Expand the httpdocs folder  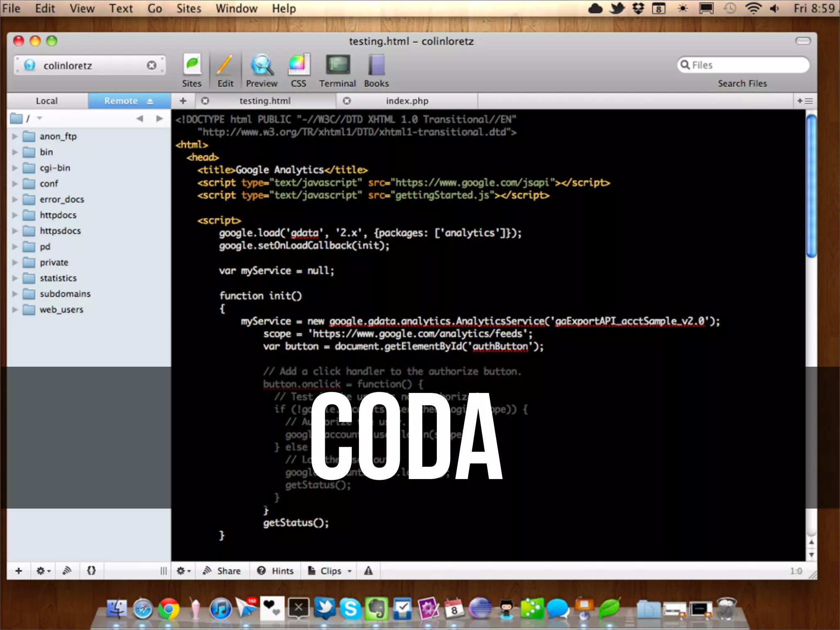point(15,215)
